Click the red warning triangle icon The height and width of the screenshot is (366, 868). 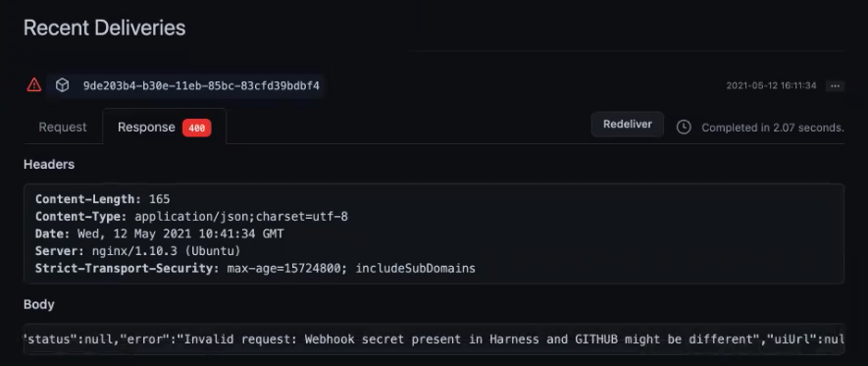pos(34,84)
